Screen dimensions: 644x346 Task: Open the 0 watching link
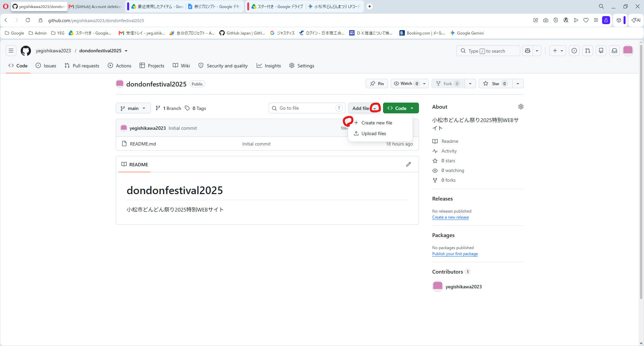point(448,170)
